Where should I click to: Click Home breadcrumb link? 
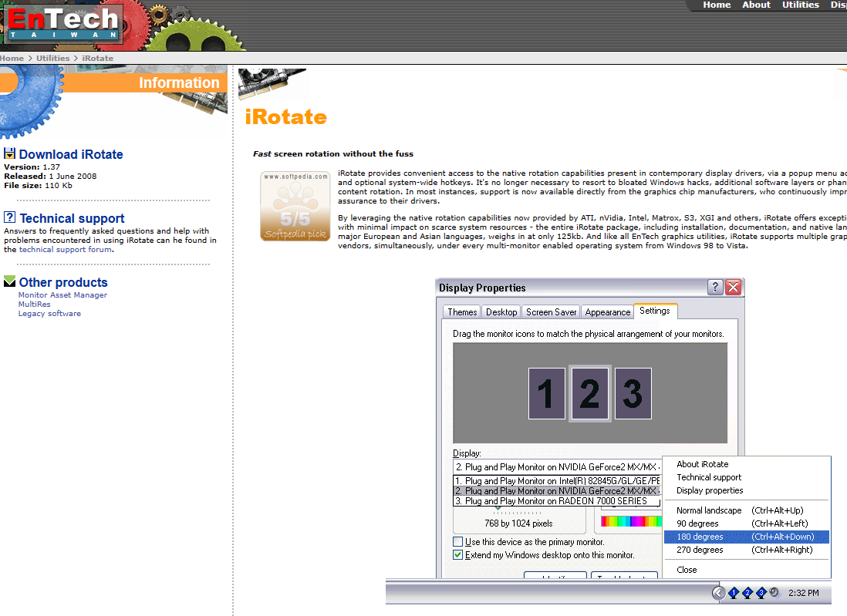(12, 58)
